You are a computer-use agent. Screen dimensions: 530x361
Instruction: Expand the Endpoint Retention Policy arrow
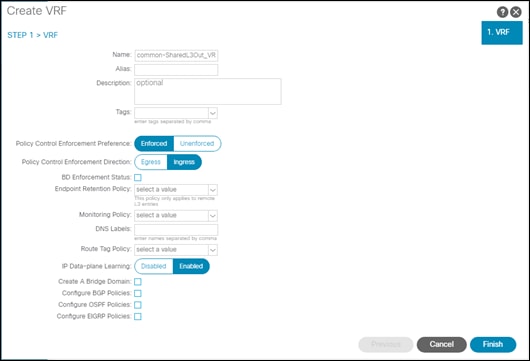pyautogui.click(x=213, y=190)
